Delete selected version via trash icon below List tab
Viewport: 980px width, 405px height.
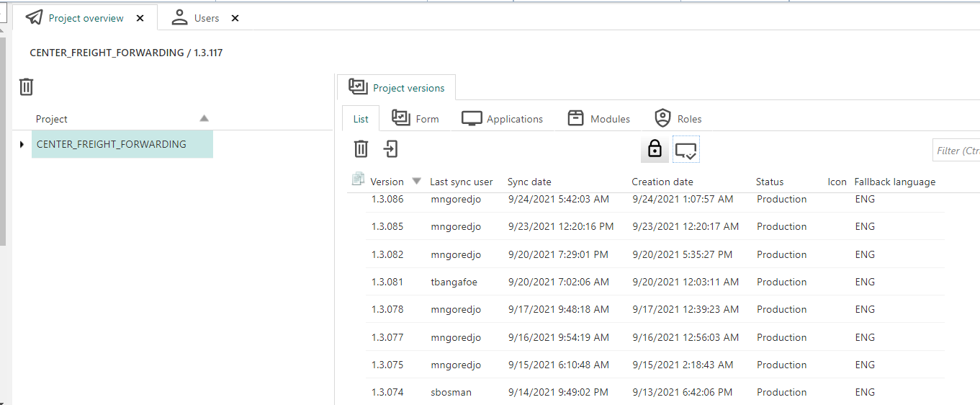361,149
